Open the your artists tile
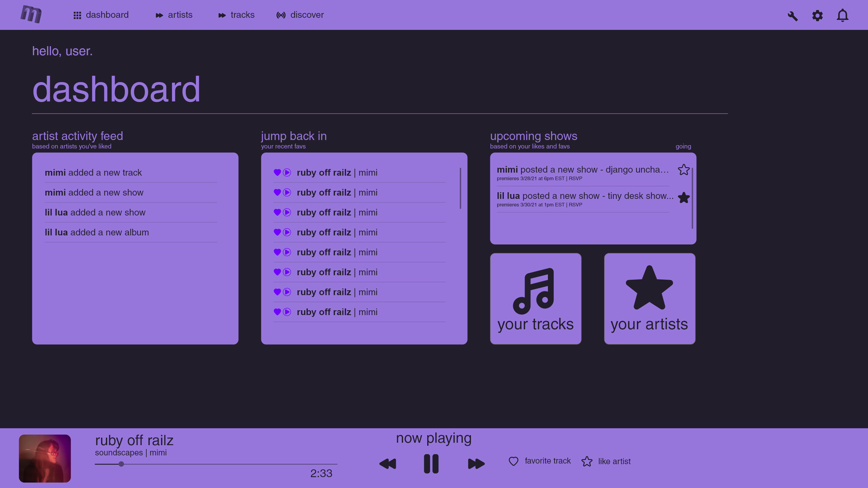The width and height of the screenshot is (868, 488). coord(649,298)
